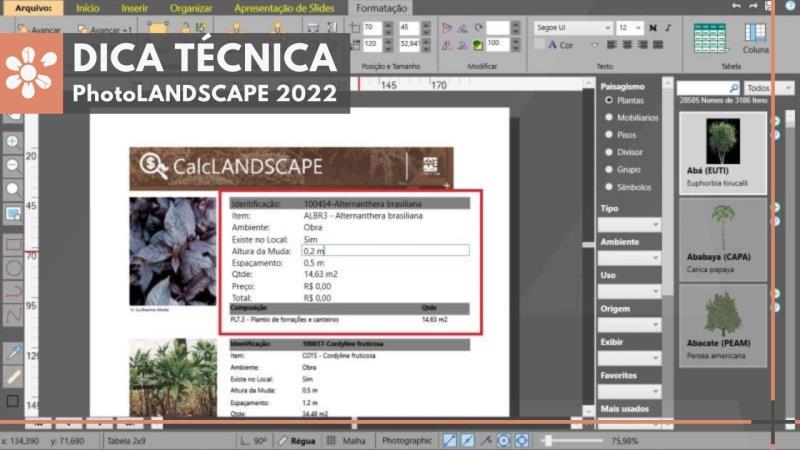Click the Tabela table icon
This screenshot has width=800, height=450.
click(x=710, y=39)
